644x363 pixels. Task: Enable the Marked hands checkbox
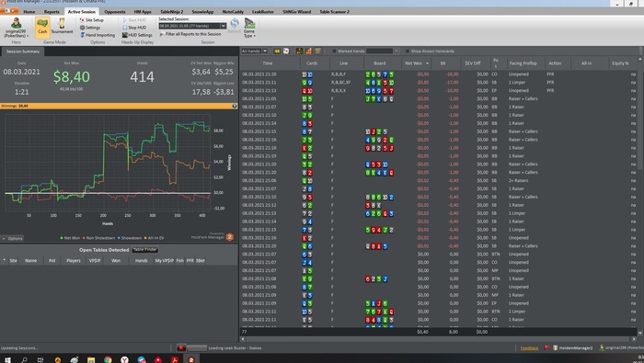(x=334, y=51)
